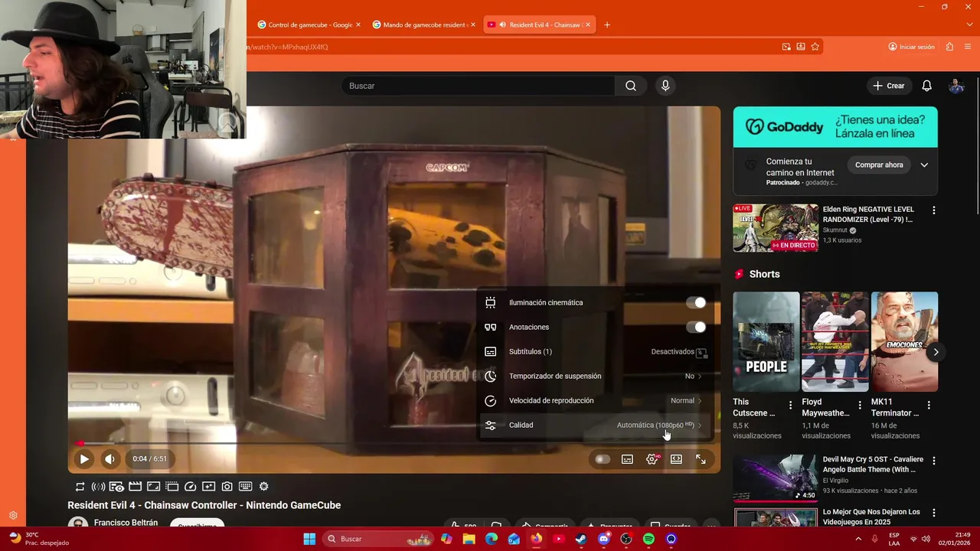Open Lo Mejor Que Nos Dejaron video title

pyautogui.click(x=871, y=517)
